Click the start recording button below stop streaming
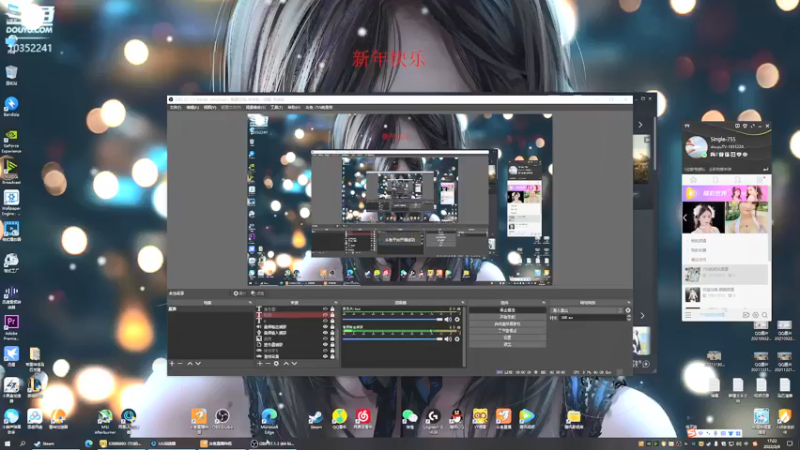Image resolution: width=800 pixels, height=450 pixels. (x=507, y=317)
